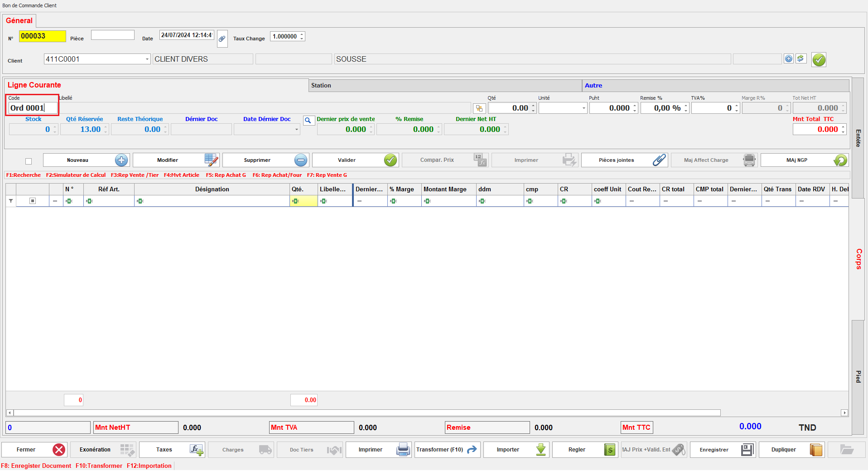Click the blue add-client plus icon
Screen dimensions: 868x471
coord(789,59)
